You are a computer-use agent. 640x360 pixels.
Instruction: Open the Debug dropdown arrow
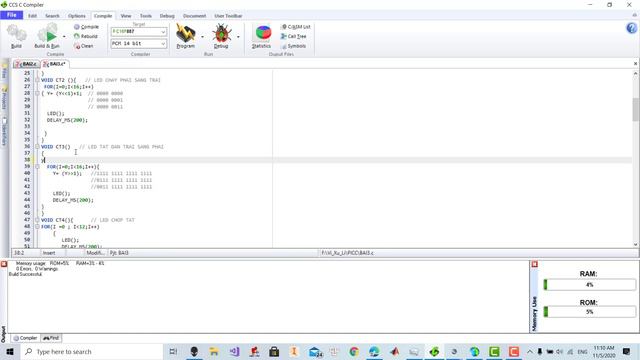click(x=238, y=37)
